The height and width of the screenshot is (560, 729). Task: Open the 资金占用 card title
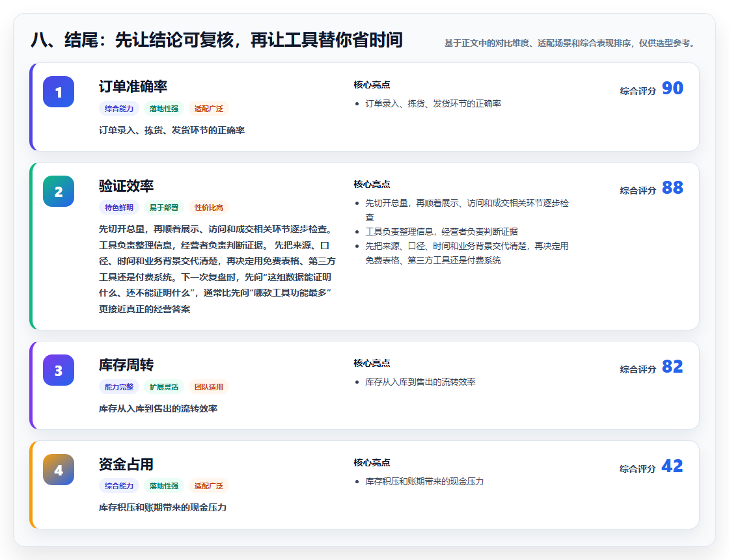(x=126, y=464)
